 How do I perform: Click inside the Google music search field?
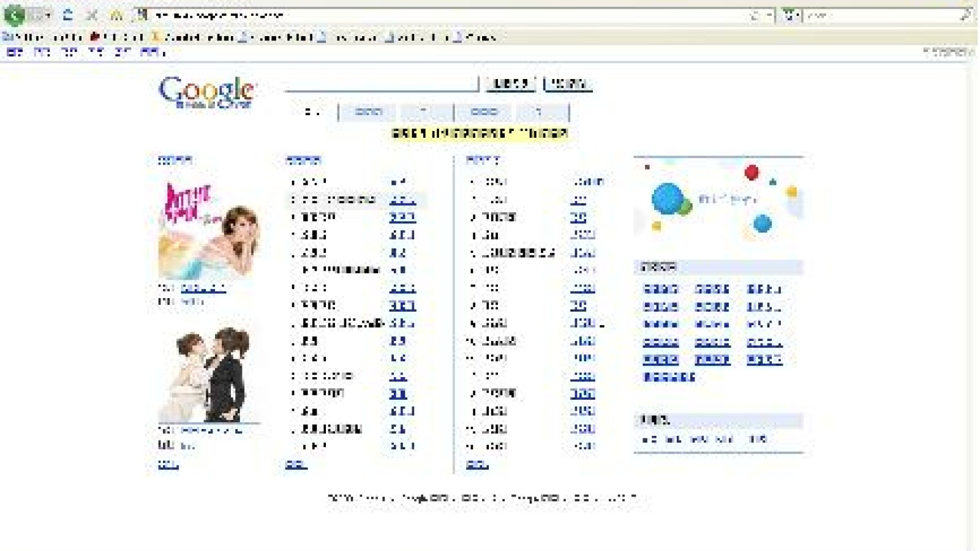tap(381, 83)
